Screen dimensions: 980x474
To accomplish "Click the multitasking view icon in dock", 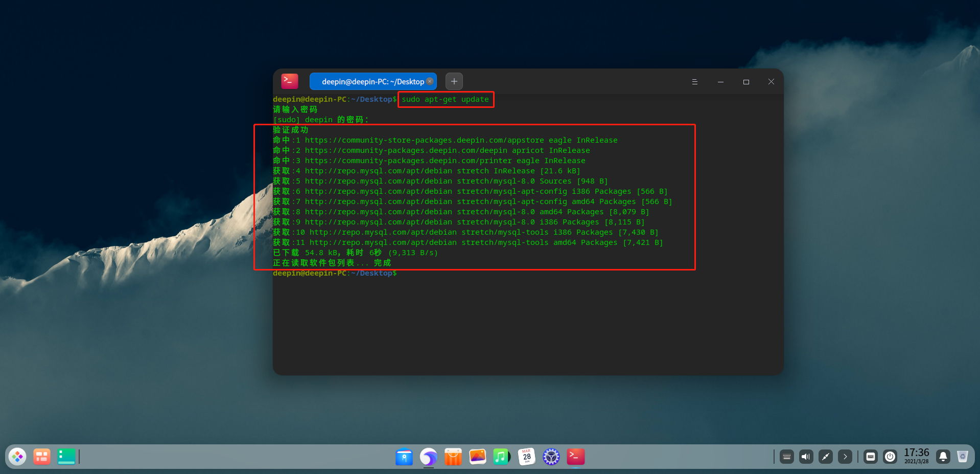I will coord(42,457).
